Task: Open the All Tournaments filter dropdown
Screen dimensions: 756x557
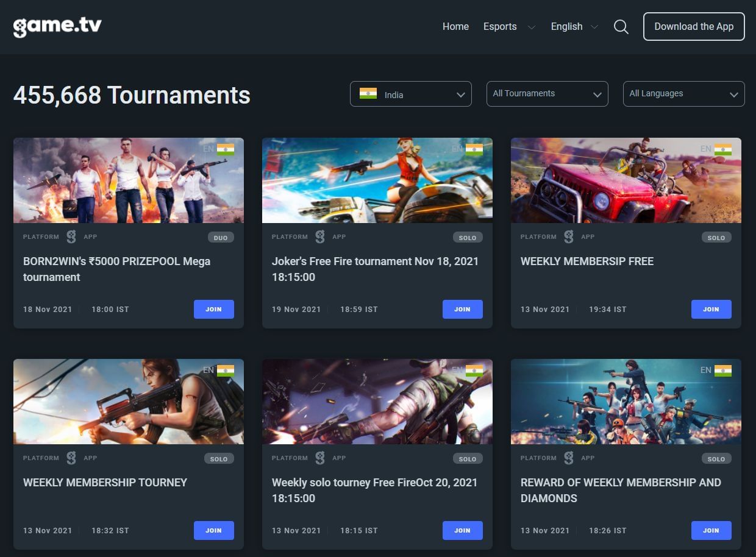Action: 547,94
